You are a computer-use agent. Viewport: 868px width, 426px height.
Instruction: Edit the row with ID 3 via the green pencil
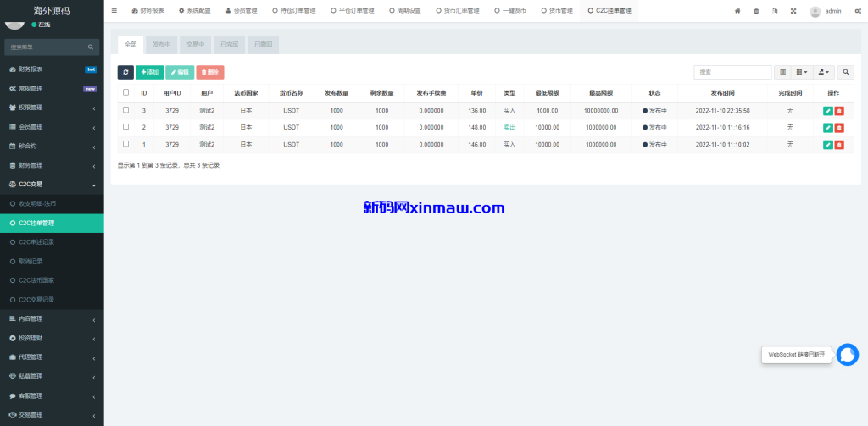point(827,111)
